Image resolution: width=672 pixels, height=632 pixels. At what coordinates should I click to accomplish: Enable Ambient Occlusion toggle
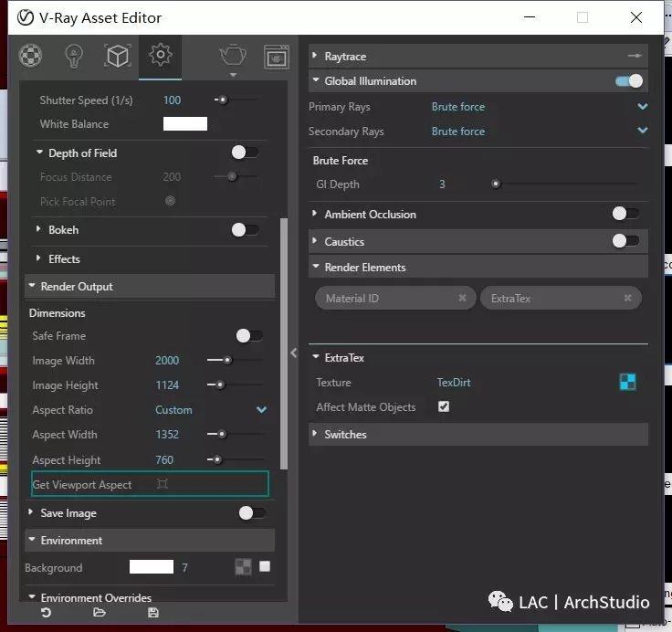tap(625, 214)
